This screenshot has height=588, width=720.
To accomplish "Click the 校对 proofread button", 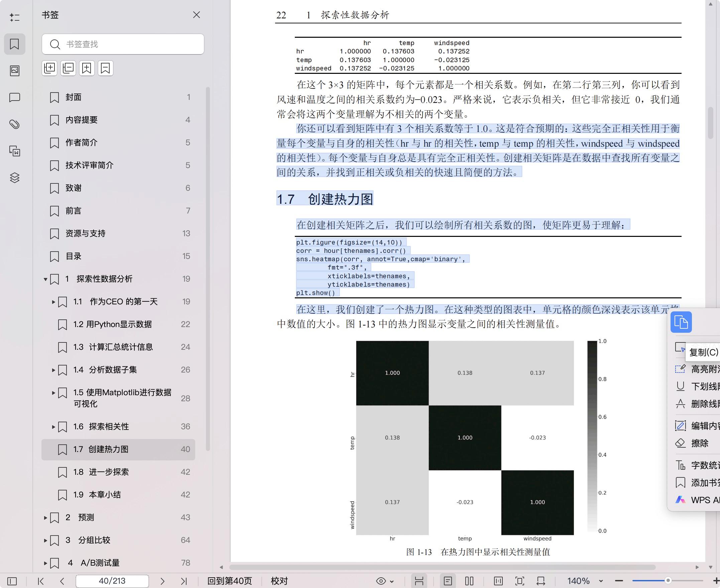I will pyautogui.click(x=279, y=581).
